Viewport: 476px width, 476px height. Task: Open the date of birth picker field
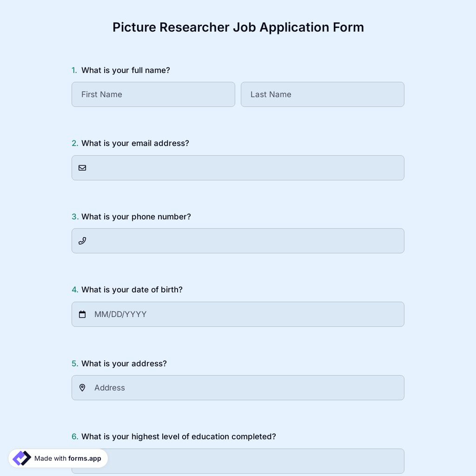click(x=238, y=314)
